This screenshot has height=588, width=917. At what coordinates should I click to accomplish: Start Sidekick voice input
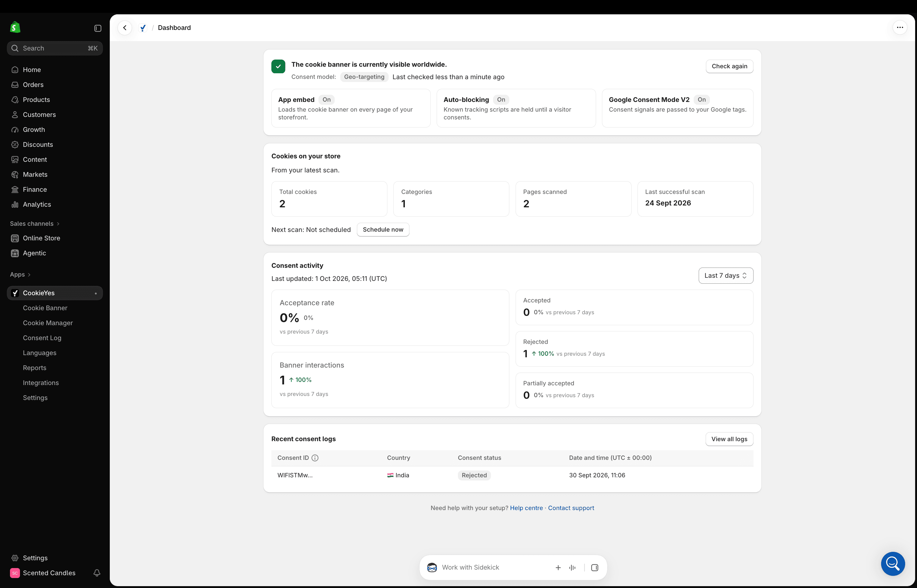[572, 568]
